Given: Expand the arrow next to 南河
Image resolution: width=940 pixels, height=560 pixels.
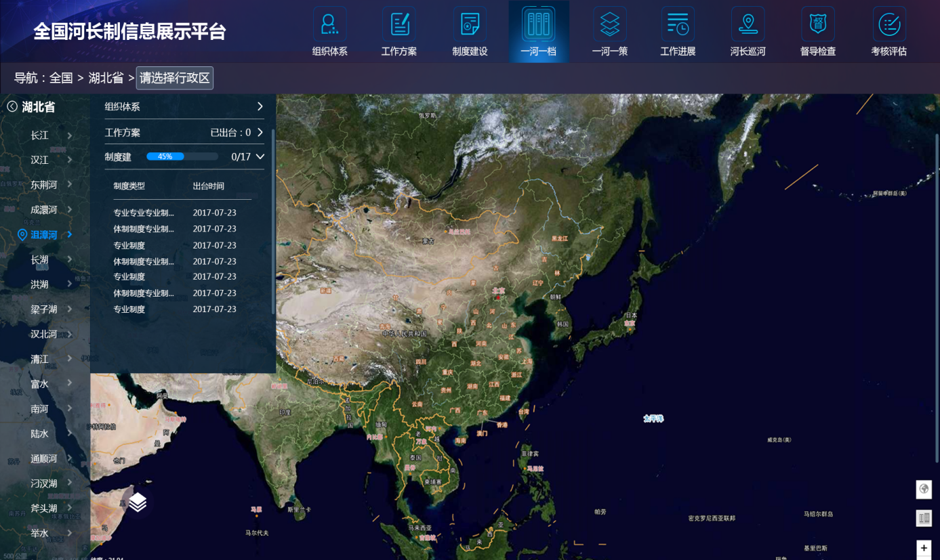Looking at the screenshot, I should pos(69,408).
